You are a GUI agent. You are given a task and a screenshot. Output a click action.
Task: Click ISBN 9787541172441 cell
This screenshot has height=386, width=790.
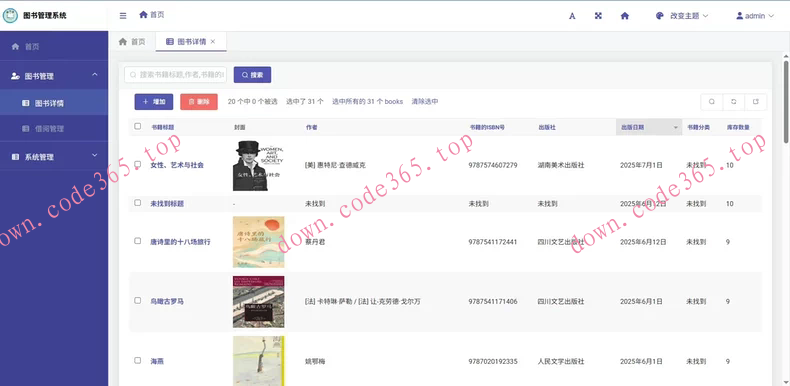[x=493, y=242]
